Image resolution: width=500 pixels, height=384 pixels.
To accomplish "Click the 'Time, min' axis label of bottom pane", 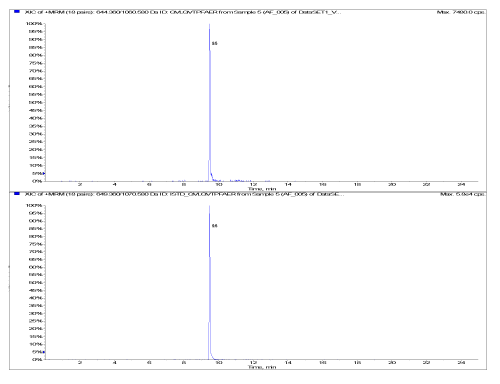I will (x=262, y=367).
